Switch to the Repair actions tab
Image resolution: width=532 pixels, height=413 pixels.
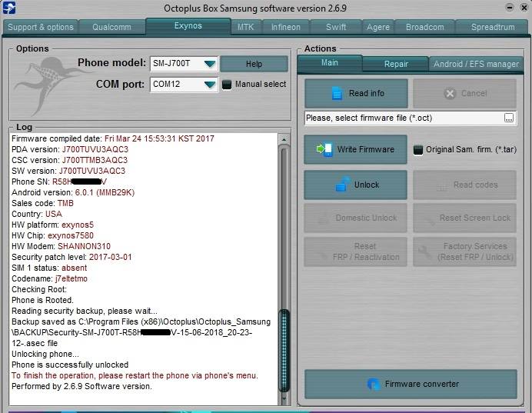tap(396, 64)
